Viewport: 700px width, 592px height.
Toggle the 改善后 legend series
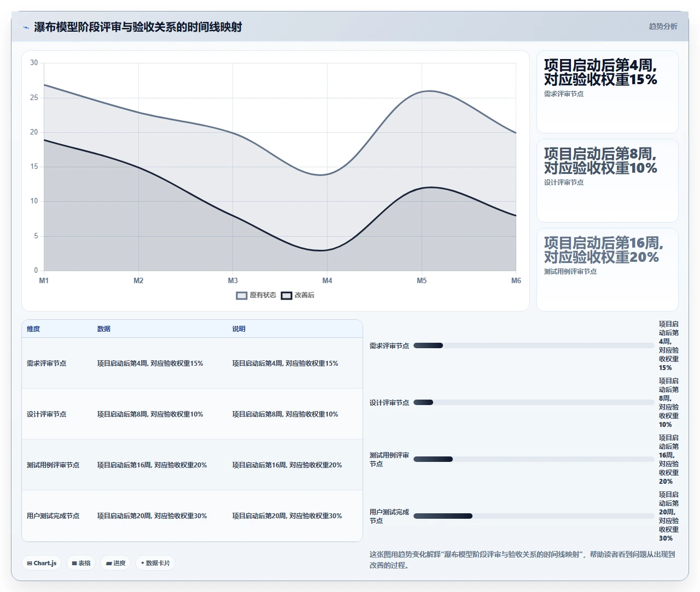coord(298,296)
